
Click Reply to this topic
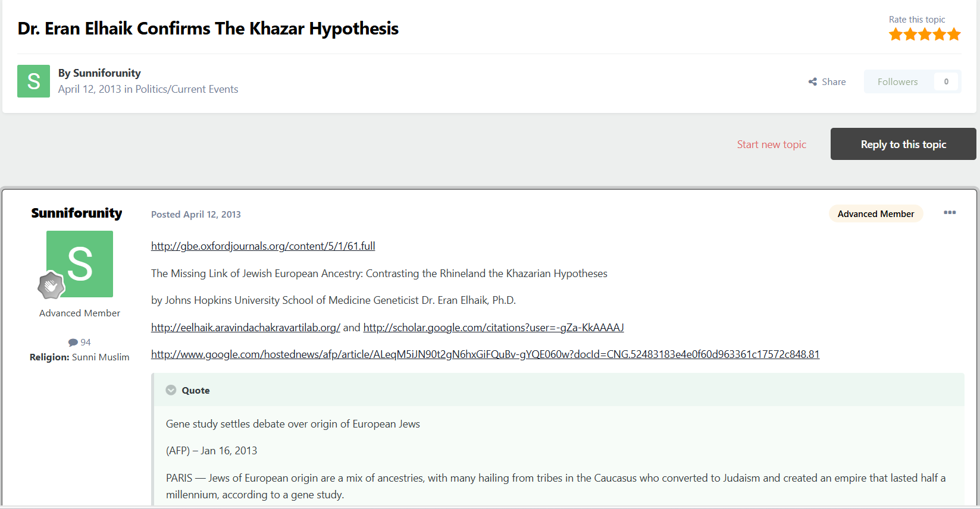903,144
